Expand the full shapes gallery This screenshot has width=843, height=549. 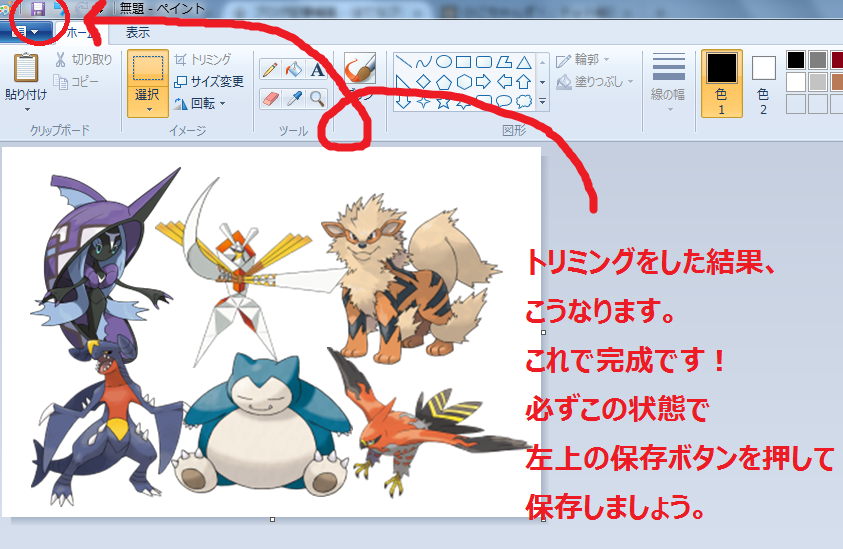[542, 101]
